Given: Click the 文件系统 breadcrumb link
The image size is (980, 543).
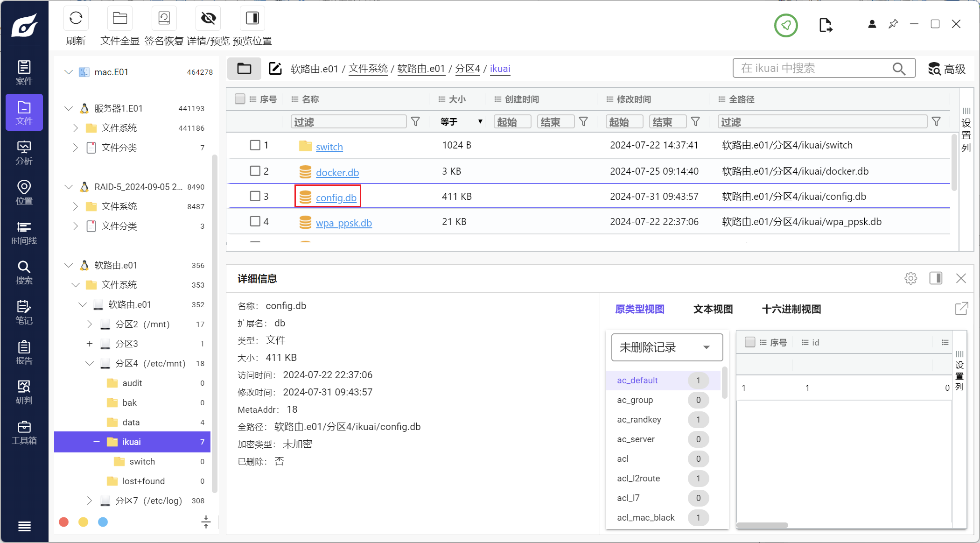Looking at the screenshot, I should point(368,69).
